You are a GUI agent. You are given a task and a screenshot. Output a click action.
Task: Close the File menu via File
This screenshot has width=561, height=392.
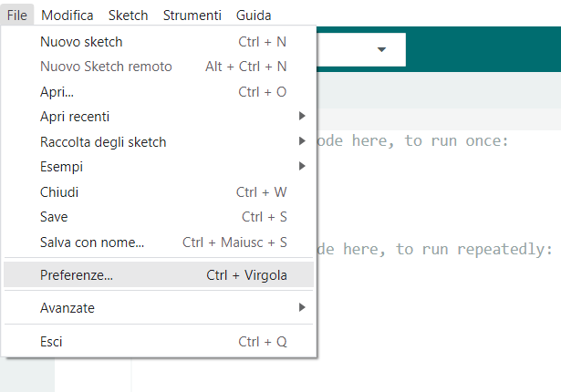[x=16, y=15]
